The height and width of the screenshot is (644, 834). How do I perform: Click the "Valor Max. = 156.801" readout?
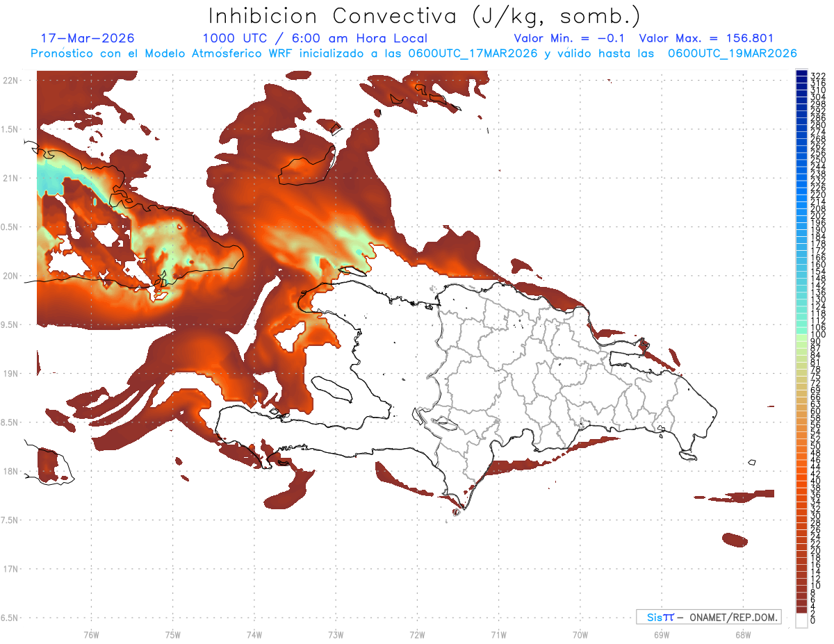706,38
